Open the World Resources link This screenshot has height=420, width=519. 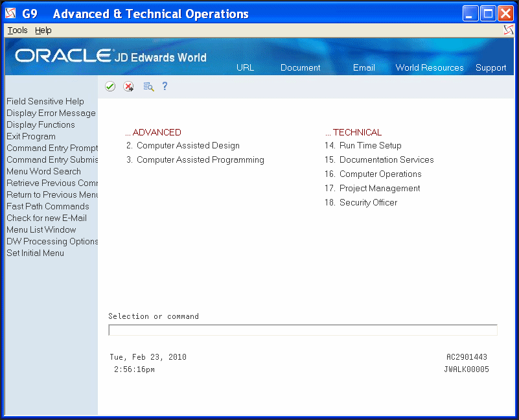(430, 67)
